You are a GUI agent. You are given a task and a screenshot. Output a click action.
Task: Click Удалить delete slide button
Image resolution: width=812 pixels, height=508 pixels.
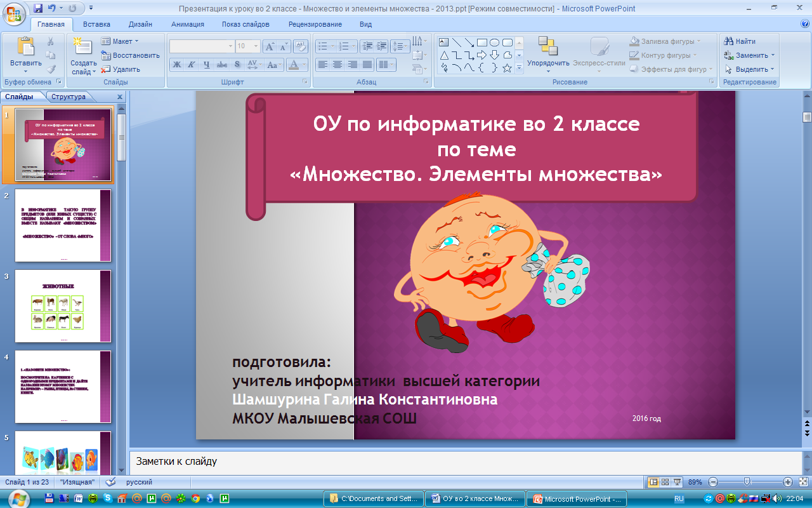121,69
